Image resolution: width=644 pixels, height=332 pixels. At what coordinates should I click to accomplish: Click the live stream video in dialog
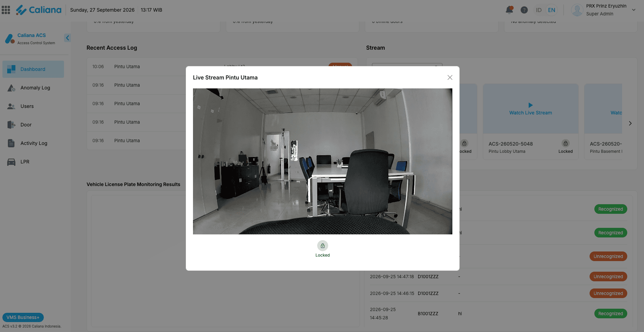pyautogui.click(x=322, y=161)
